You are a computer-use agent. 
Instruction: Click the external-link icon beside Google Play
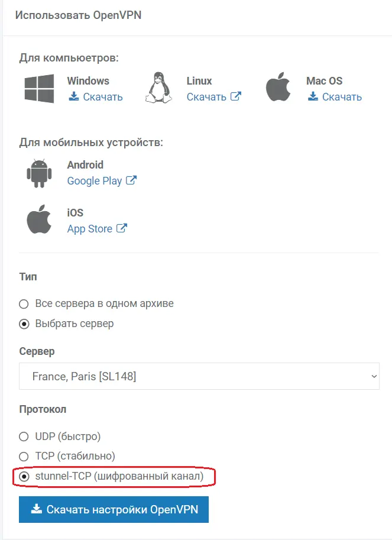(131, 180)
